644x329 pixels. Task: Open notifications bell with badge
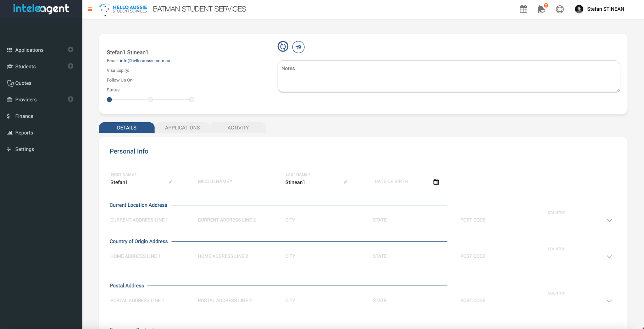[x=541, y=9]
